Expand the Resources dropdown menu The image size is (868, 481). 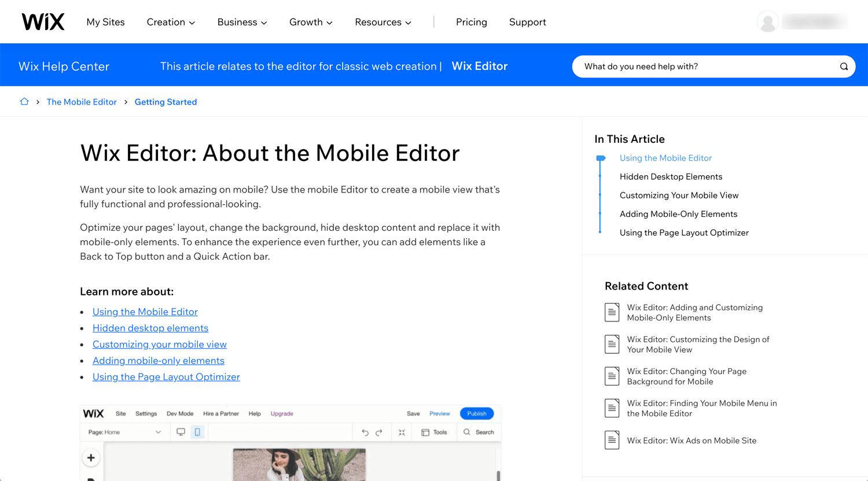pos(383,22)
